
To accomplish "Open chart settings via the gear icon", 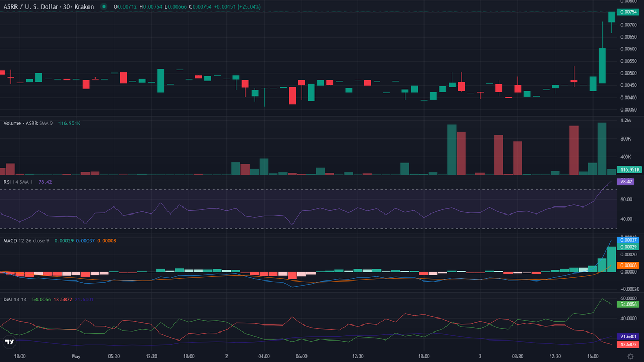I will pos(631,356).
